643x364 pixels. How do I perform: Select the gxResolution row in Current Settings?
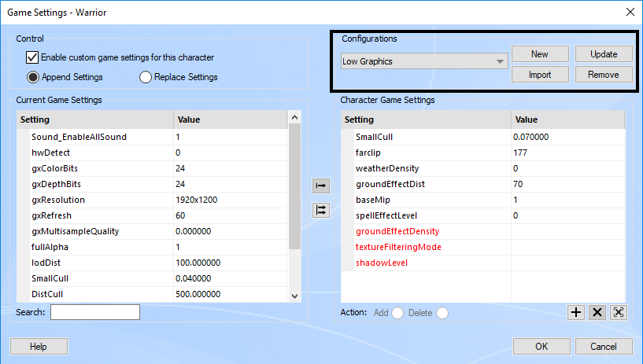click(94, 200)
